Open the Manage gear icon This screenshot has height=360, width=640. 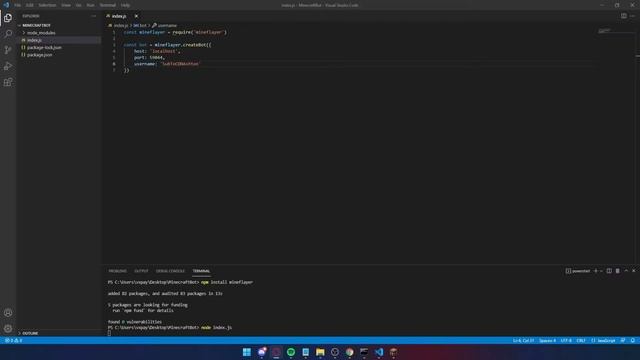[x=8, y=328]
